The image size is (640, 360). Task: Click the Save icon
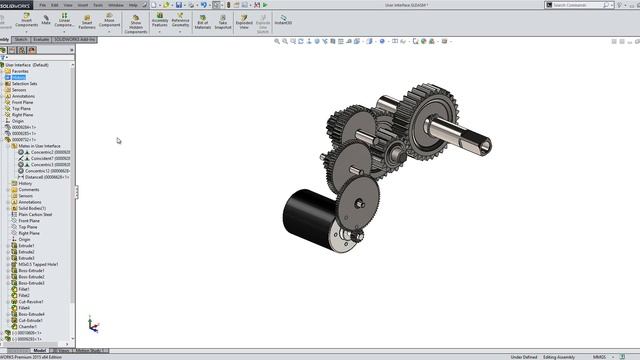179,5
